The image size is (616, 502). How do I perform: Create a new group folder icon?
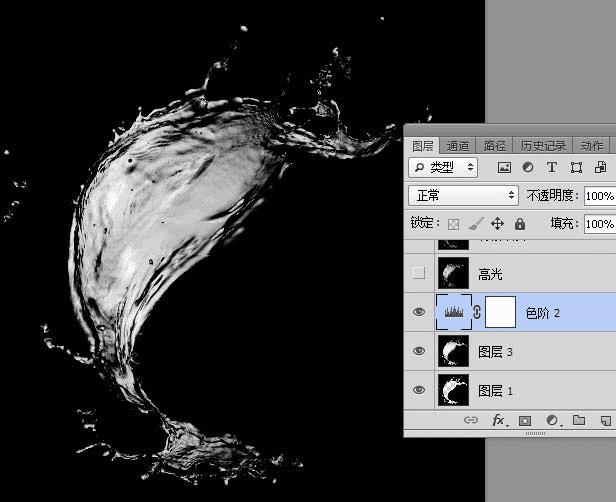579,420
